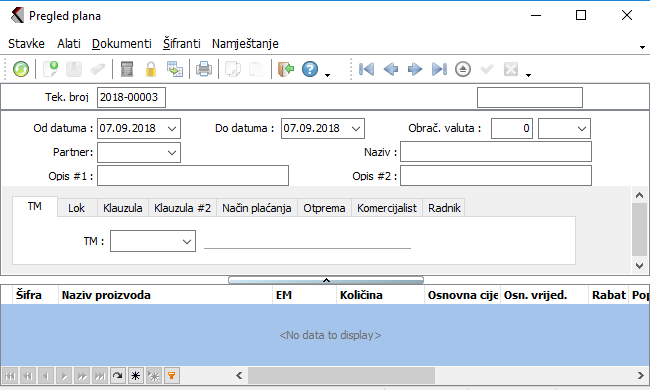Click the printer icon
The image size is (650, 390).
(204, 69)
